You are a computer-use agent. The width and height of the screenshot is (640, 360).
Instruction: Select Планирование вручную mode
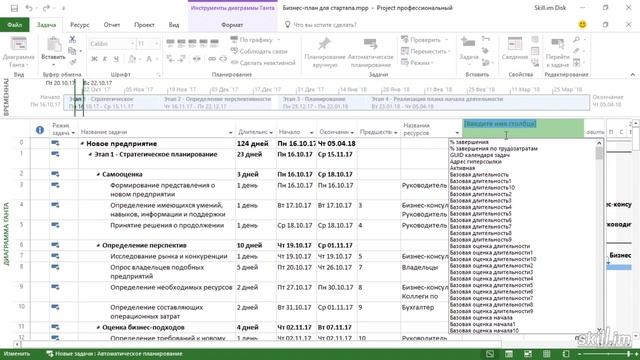(325, 52)
